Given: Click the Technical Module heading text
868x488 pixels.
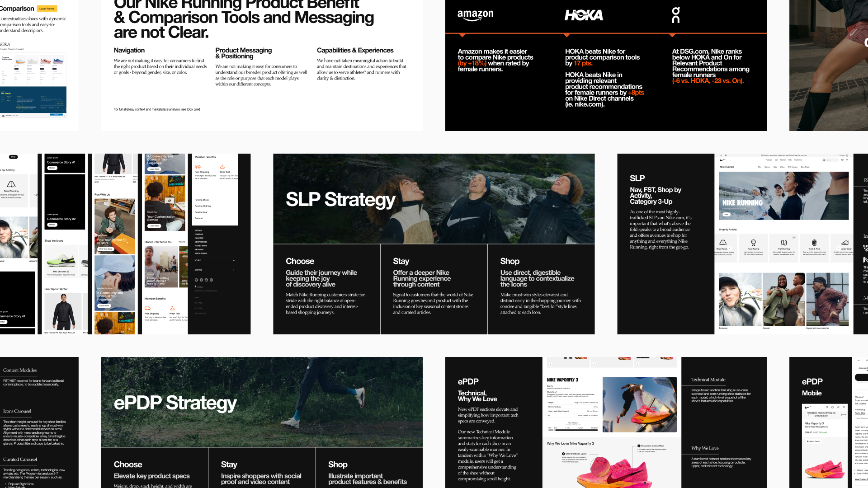Looking at the screenshot, I should pos(708,380).
